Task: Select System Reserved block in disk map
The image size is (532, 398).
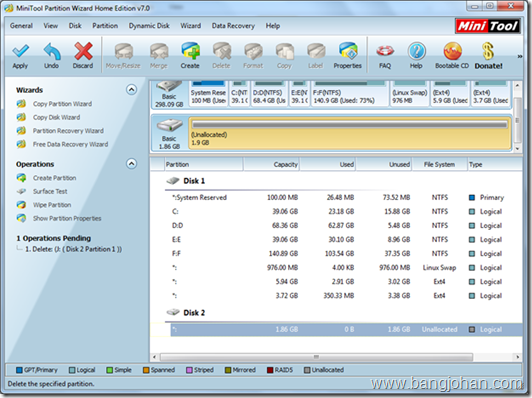Action: (x=208, y=94)
